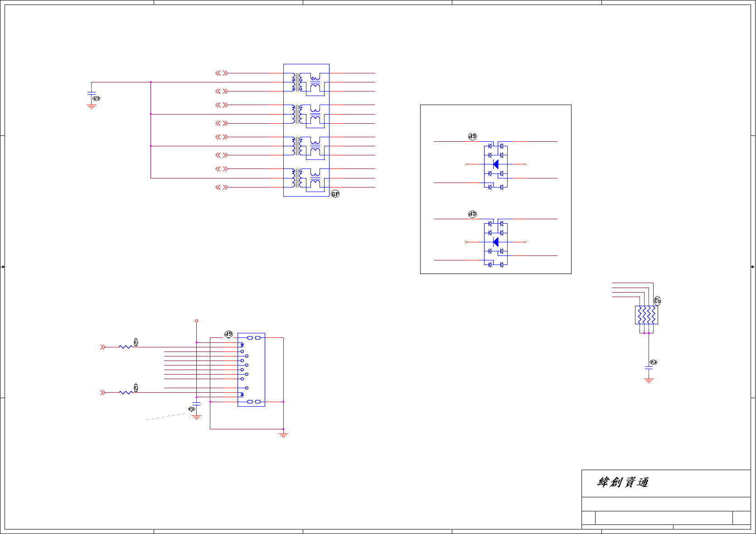Select the capacitor on the transformer center-tap net

[92, 93]
